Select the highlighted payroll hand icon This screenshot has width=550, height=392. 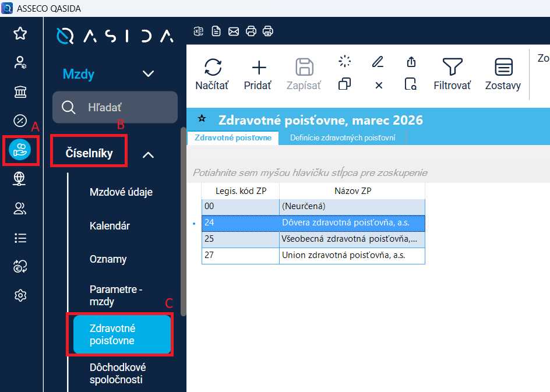[20, 150]
